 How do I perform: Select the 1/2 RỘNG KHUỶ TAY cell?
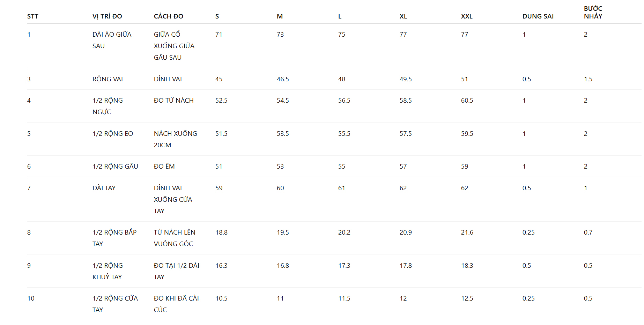pyautogui.click(x=108, y=271)
